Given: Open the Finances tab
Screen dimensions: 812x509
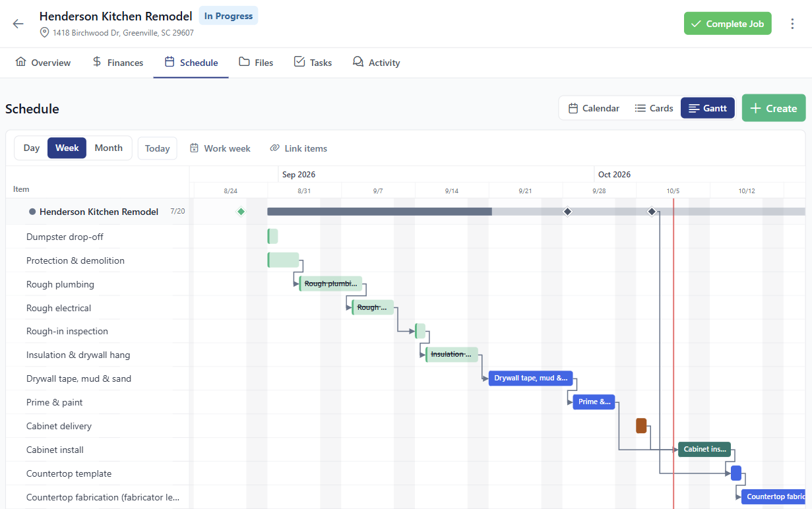Looking at the screenshot, I should 117,63.
